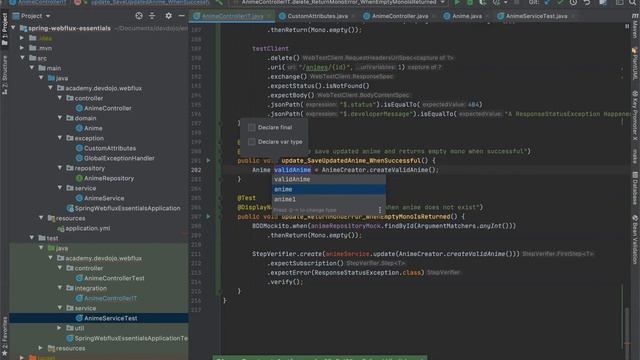The width and height of the screenshot is (640, 360).
Task: Collapse the spring-webflux-essentials root node
Action: click(13, 28)
